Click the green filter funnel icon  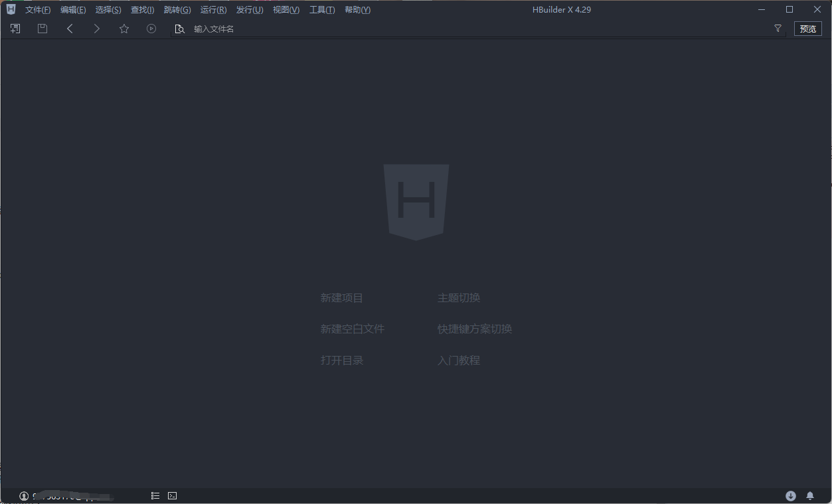778,29
